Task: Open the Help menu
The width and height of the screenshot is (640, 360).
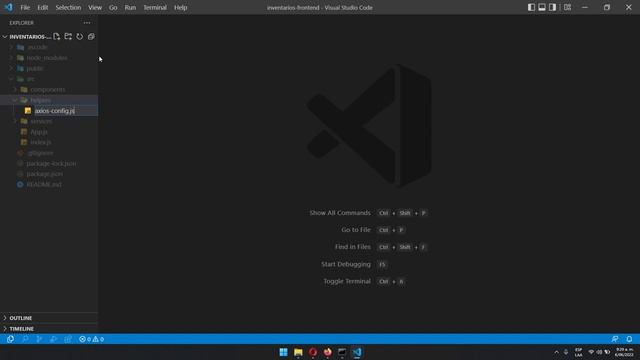Action: (180, 7)
